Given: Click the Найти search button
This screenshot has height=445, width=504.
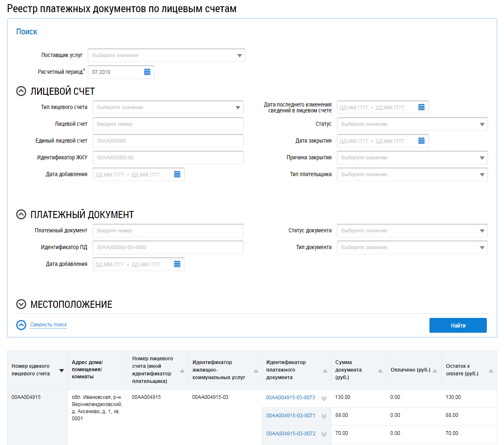Looking at the screenshot, I should pos(458,325).
